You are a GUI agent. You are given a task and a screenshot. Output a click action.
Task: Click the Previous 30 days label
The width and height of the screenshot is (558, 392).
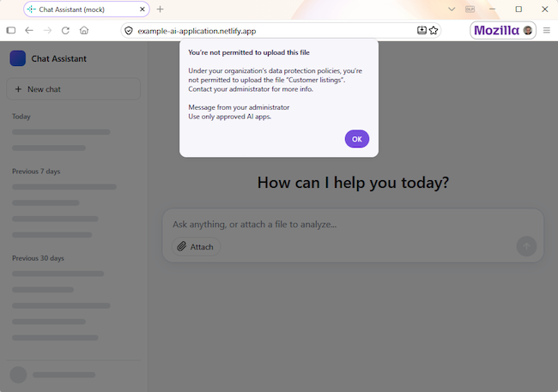(x=38, y=258)
